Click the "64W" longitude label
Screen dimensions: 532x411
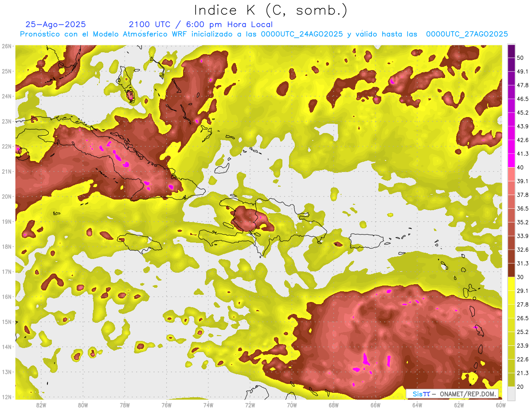pos(417,405)
